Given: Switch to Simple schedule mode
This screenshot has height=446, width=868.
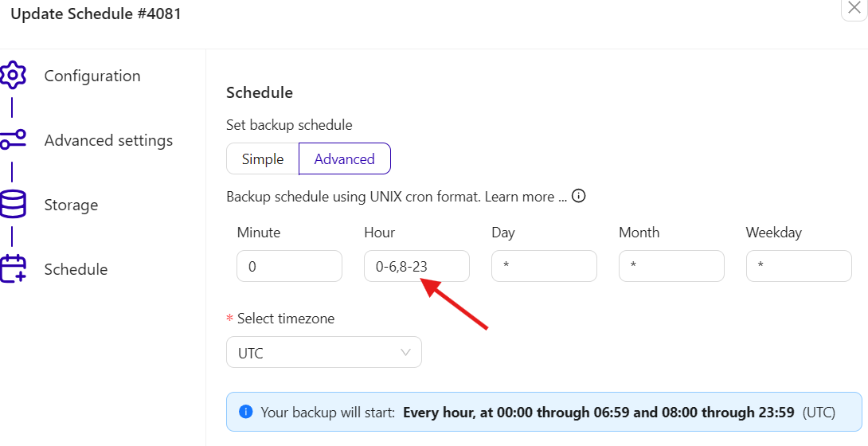Looking at the screenshot, I should [263, 158].
